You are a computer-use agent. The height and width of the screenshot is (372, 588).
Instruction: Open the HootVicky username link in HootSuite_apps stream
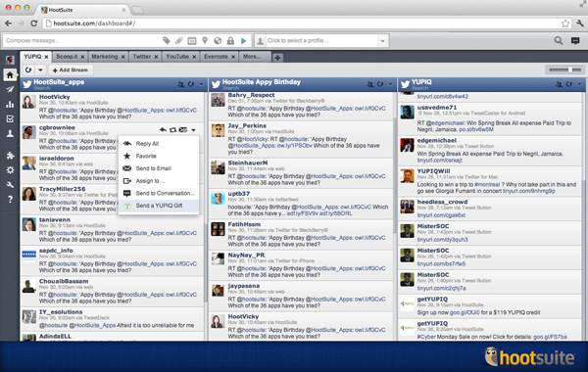pyautogui.click(x=55, y=97)
